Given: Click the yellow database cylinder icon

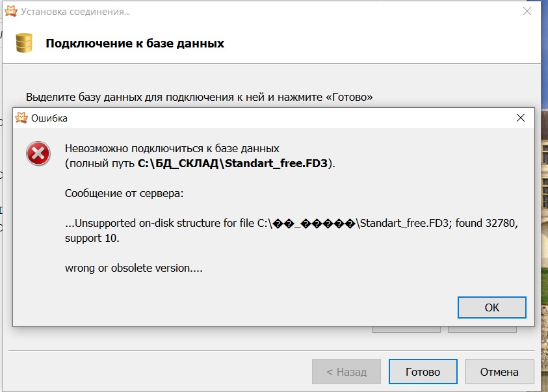Looking at the screenshot, I should point(24,43).
